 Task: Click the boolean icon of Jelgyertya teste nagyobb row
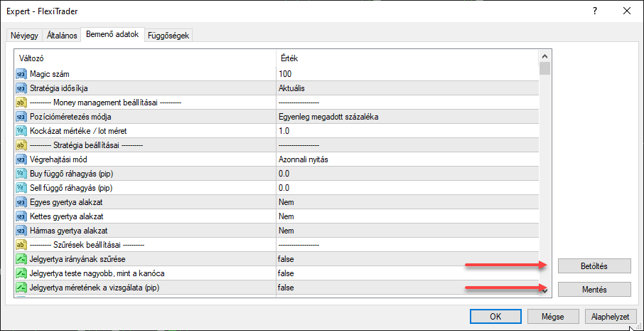coord(21,273)
